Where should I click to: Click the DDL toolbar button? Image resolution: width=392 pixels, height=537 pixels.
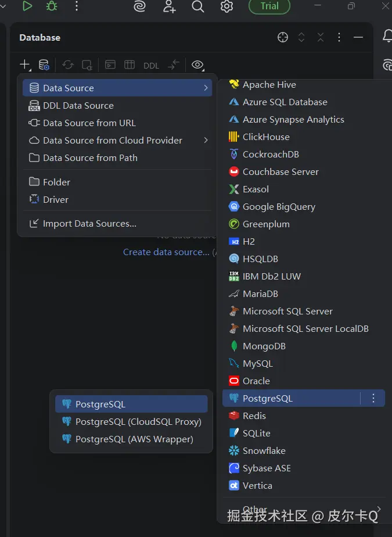[x=151, y=65]
